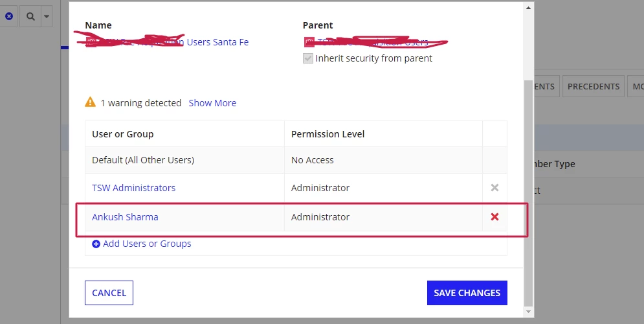Image resolution: width=644 pixels, height=324 pixels.
Task: Click the SAVE CHANGES button
Action: pyautogui.click(x=467, y=293)
